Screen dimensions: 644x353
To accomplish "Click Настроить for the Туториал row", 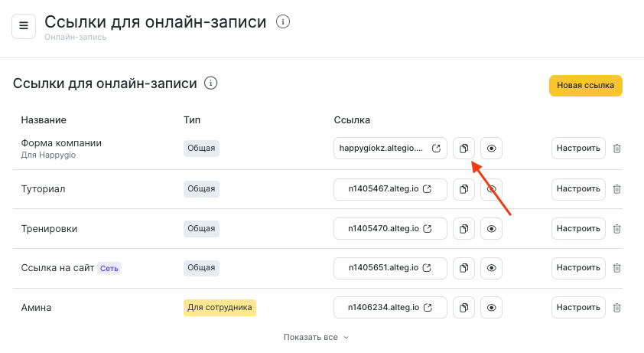I will pyautogui.click(x=578, y=188).
